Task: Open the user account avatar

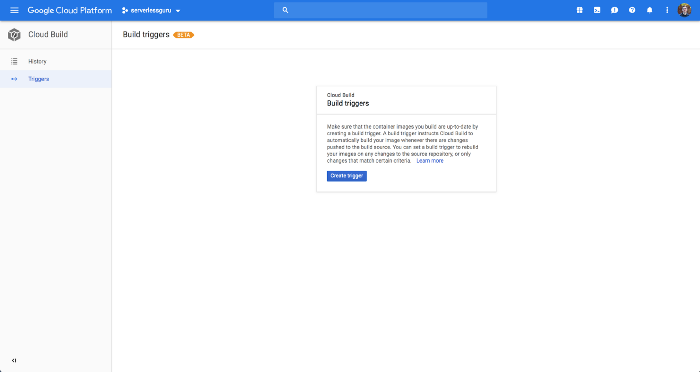Action: 684,10
